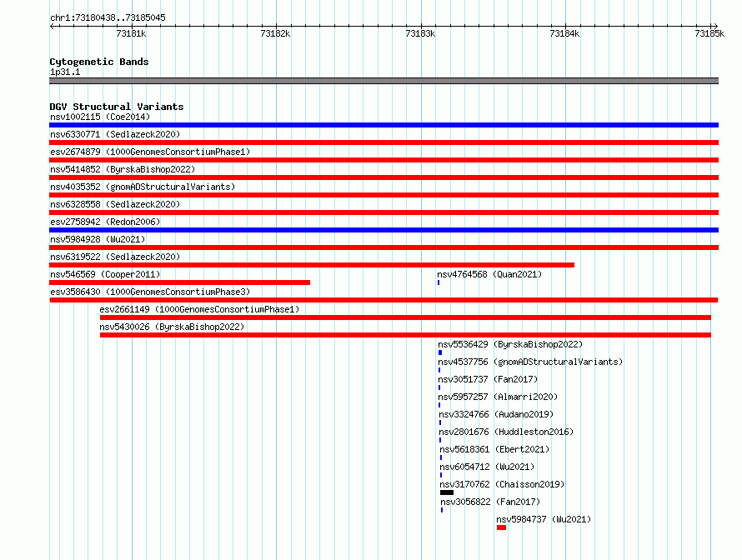The image size is (742, 560).
Task: Open the nsv546569 (Cooper2011) label
Action: pos(105,274)
